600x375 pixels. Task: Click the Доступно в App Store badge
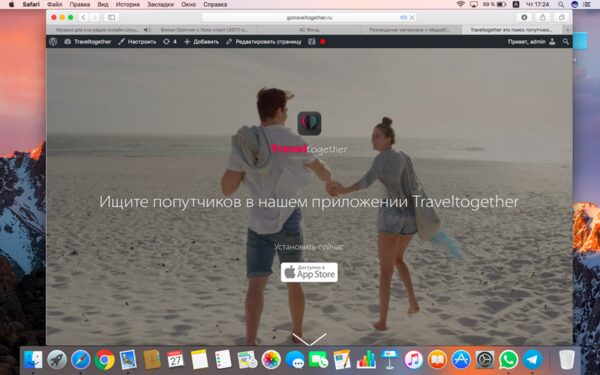[309, 272]
